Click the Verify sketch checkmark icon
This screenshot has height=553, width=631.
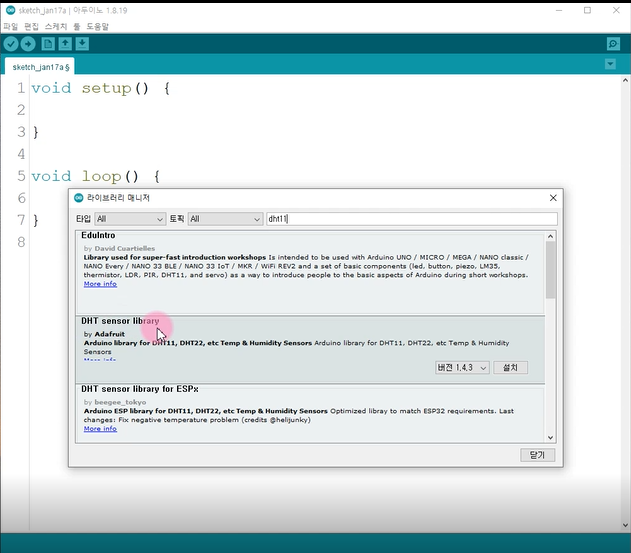tap(11, 44)
